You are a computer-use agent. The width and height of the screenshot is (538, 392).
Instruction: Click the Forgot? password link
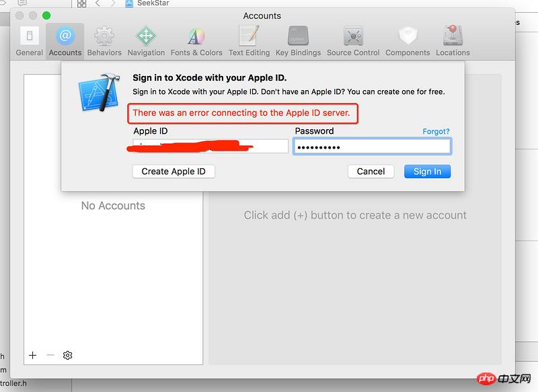[436, 131]
